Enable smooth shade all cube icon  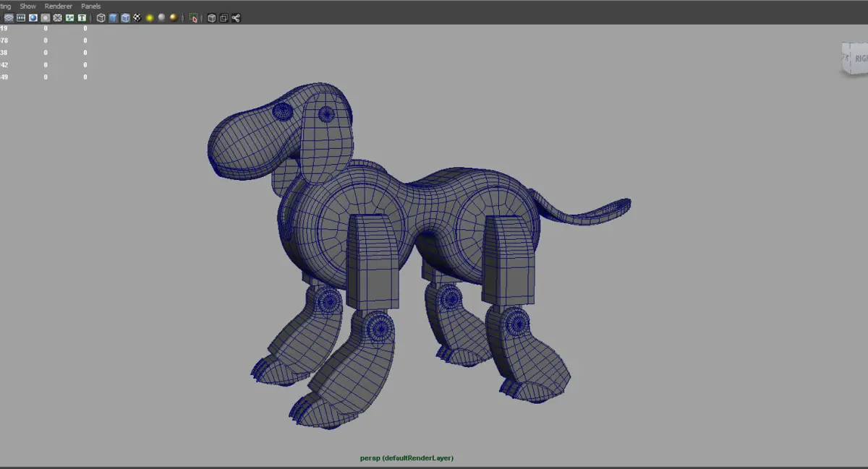click(113, 17)
